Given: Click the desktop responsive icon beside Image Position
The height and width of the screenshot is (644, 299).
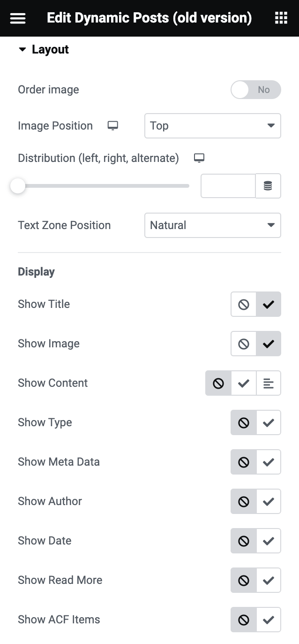Looking at the screenshot, I should pyautogui.click(x=112, y=126).
